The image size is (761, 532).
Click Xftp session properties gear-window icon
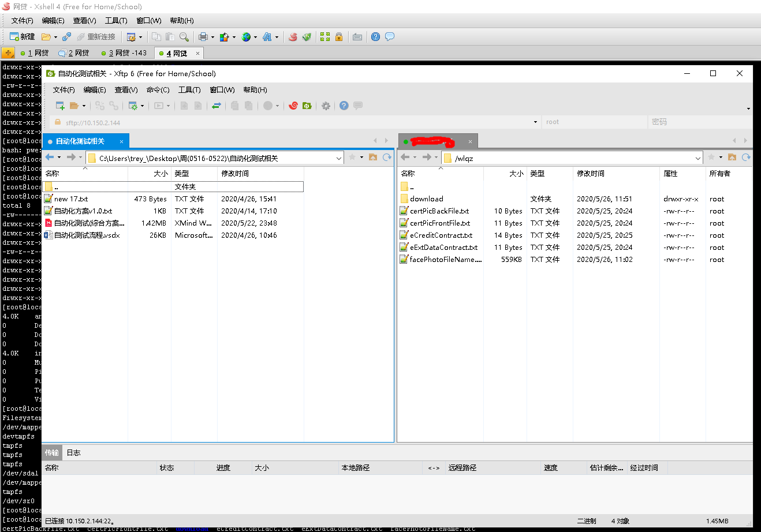click(x=133, y=106)
